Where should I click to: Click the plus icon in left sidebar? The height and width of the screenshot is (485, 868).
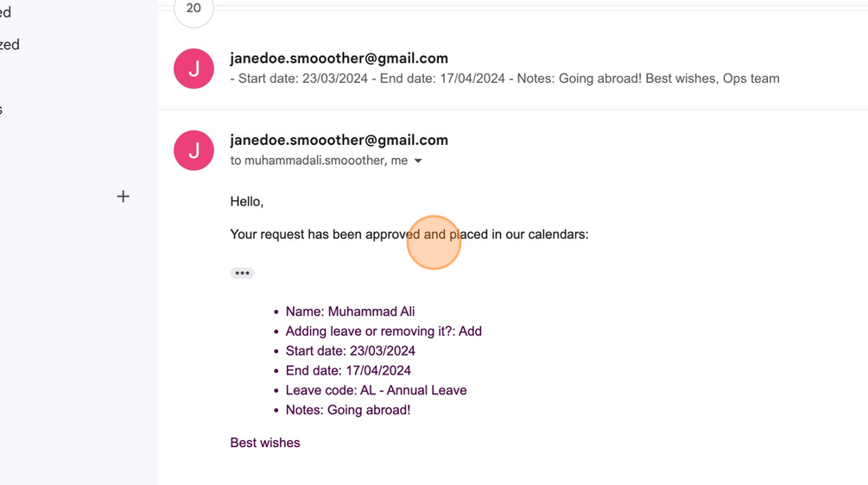coord(124,197)
